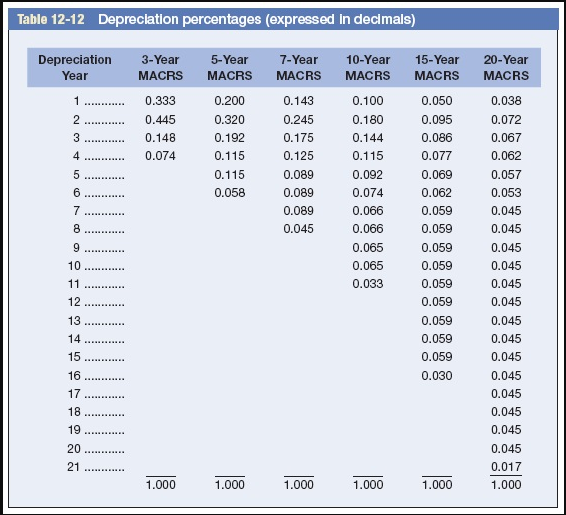
Task: Click the "Depreciation percentages (expressed in decimals)" heading
Action: [257, 19]
